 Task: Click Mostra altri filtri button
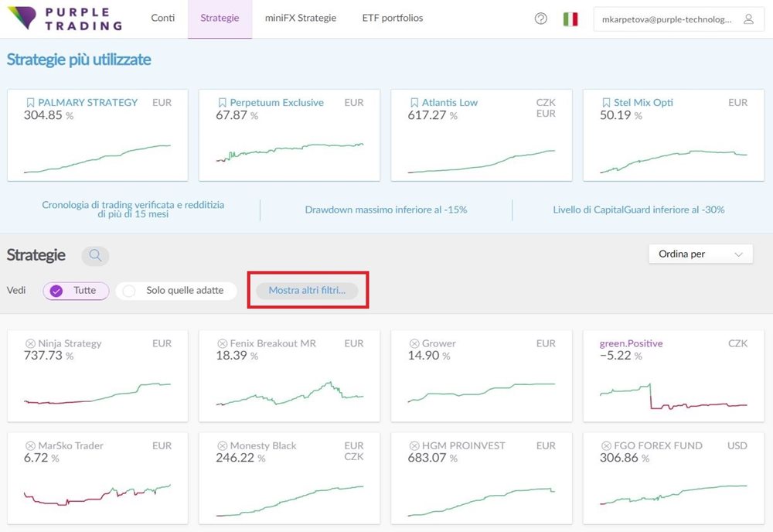pyautogui.click(x=307, y=291)
